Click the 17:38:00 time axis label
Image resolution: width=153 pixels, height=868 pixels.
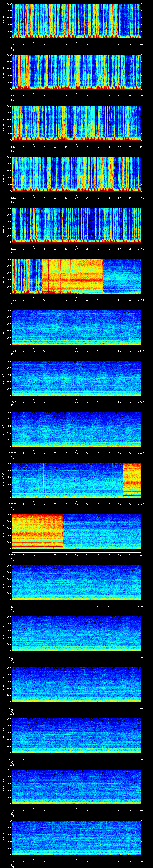pos(12,504)
